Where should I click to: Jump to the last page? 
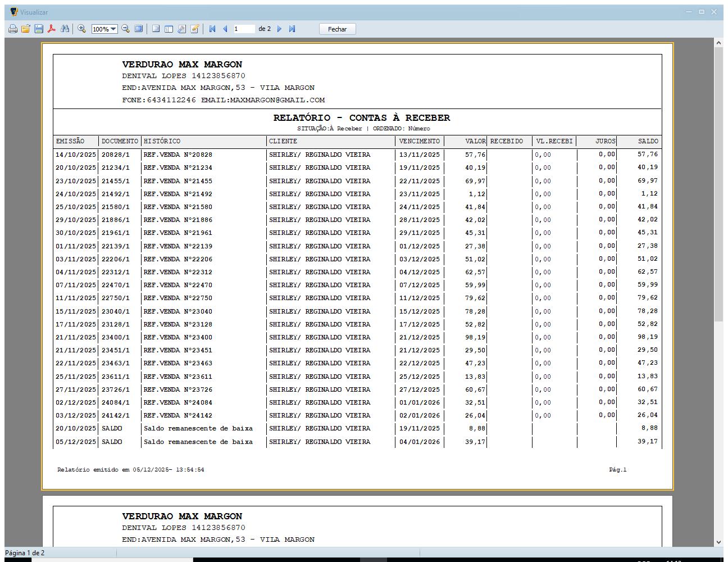(x=292, y=29)
